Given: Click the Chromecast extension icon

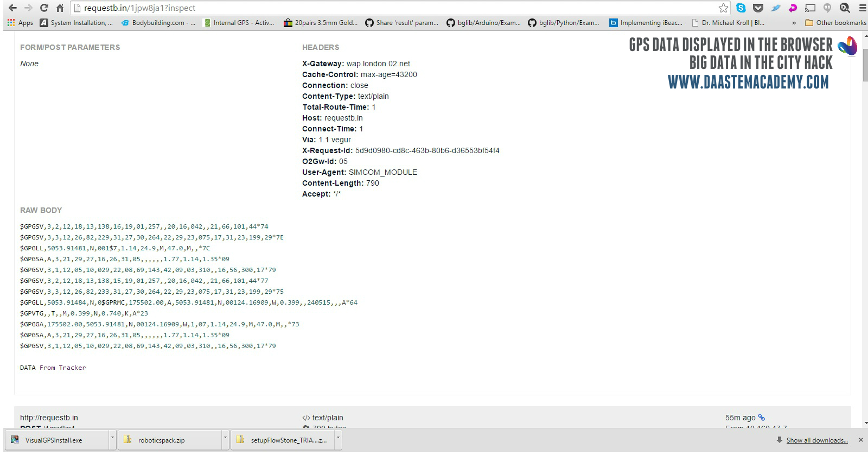Looking at the screenshot, I should (810, 8).
